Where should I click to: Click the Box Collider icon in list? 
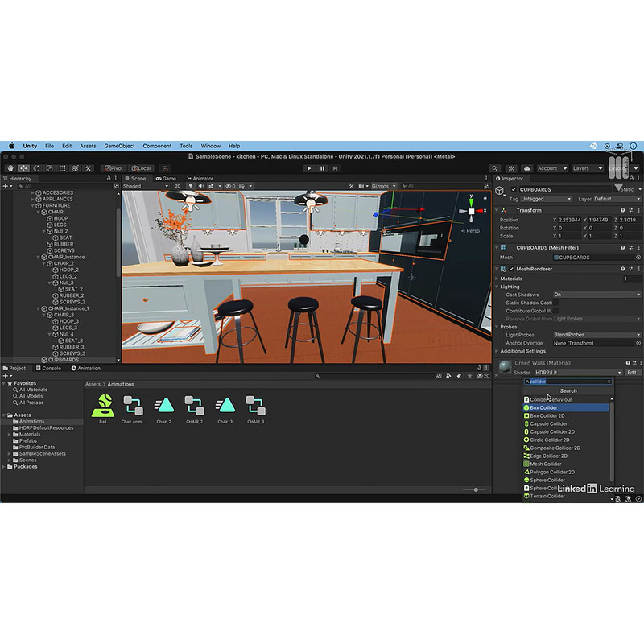tap(526, 407)
